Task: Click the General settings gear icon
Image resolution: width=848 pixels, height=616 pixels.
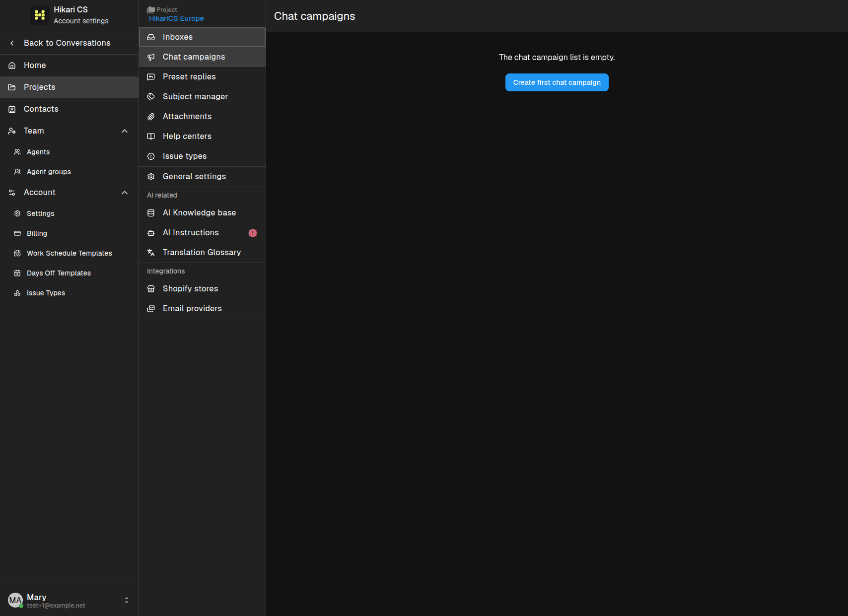Action: [151, 177]
